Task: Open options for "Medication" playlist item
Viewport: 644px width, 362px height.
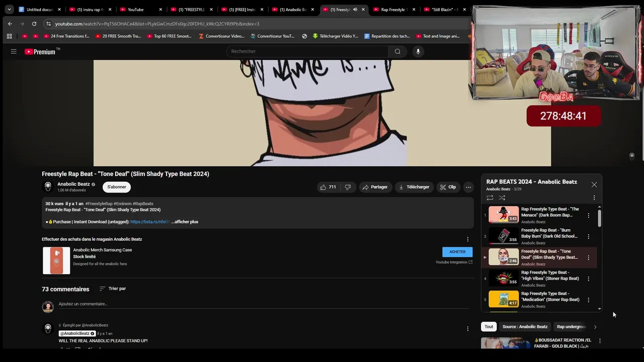Action: pyautogui.click(x=589, y=300)
